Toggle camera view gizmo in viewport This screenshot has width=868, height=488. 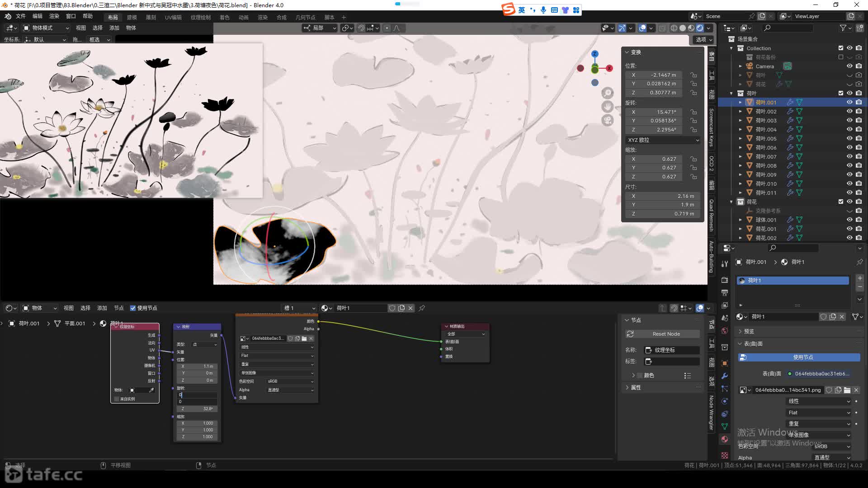coord(608,120)
